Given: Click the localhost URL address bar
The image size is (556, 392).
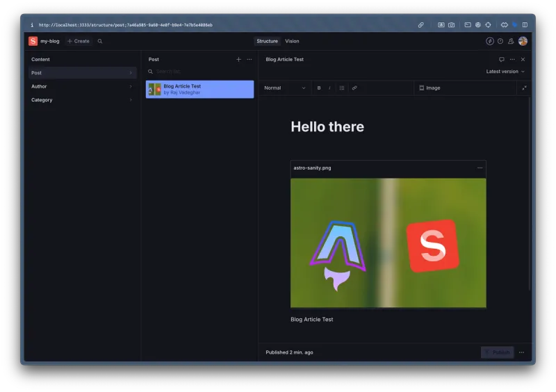Looking at the screenshot, I should click(126, 25).
